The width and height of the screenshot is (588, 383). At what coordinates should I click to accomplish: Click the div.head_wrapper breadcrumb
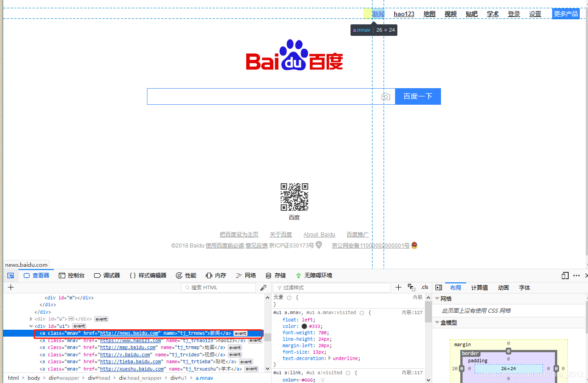141,378
